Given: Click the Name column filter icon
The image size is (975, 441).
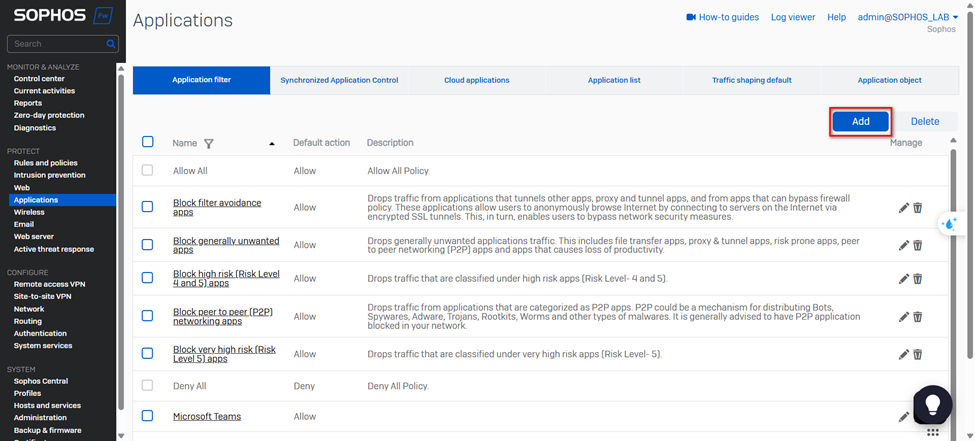Looking at the screenshot, I should click(x=209, y=144).
